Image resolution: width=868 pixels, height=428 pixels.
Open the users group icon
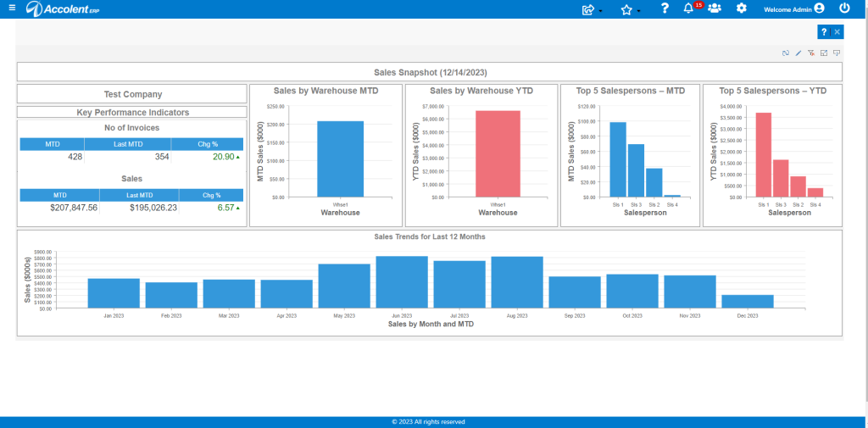(x=715, y=8)
